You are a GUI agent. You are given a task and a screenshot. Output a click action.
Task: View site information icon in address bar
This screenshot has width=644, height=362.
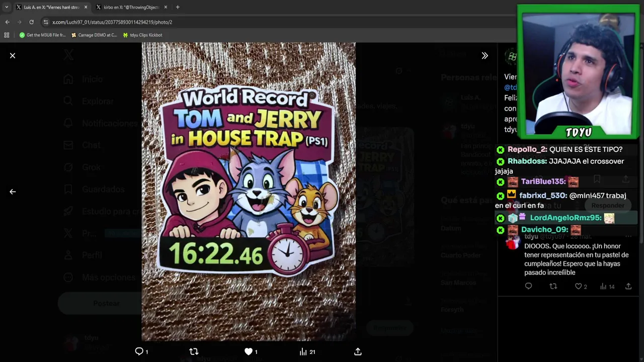[x=46, y=22]
